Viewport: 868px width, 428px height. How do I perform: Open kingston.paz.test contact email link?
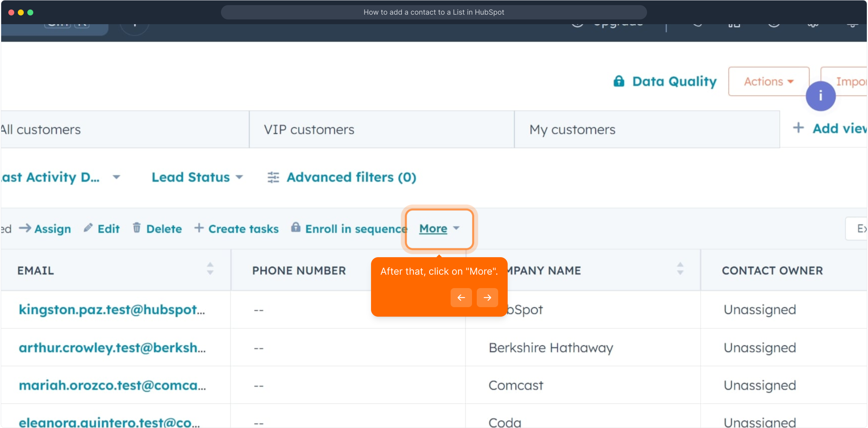(112, 310)
